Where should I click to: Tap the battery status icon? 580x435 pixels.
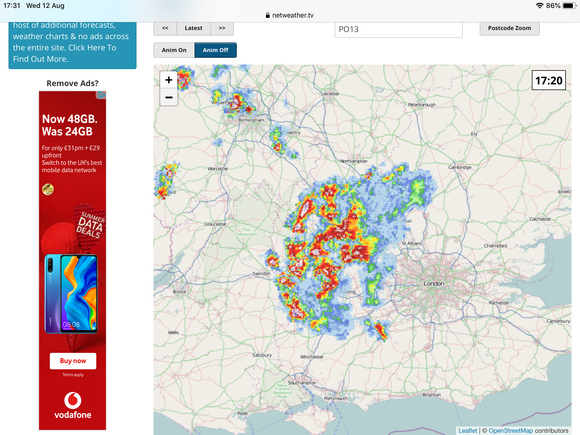(569, 6)
